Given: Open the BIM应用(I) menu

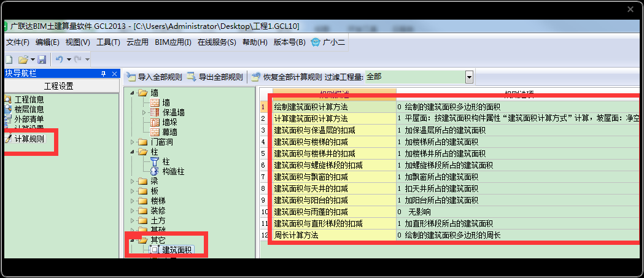Looking at the screenshot, I should coord(173,42).
